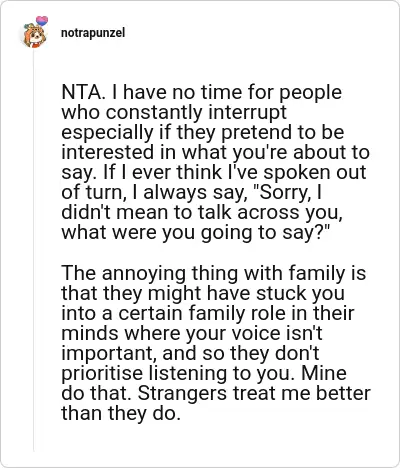Click the heart-shaped pride flag badge
This screenshot has width=400, height=468.
[x=42, y=21]
